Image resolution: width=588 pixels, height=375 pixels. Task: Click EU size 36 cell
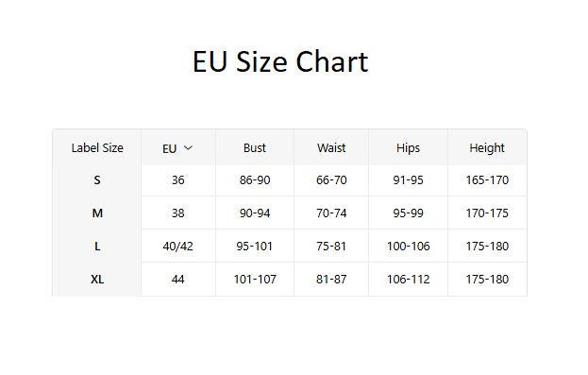(x=178, y=180)
